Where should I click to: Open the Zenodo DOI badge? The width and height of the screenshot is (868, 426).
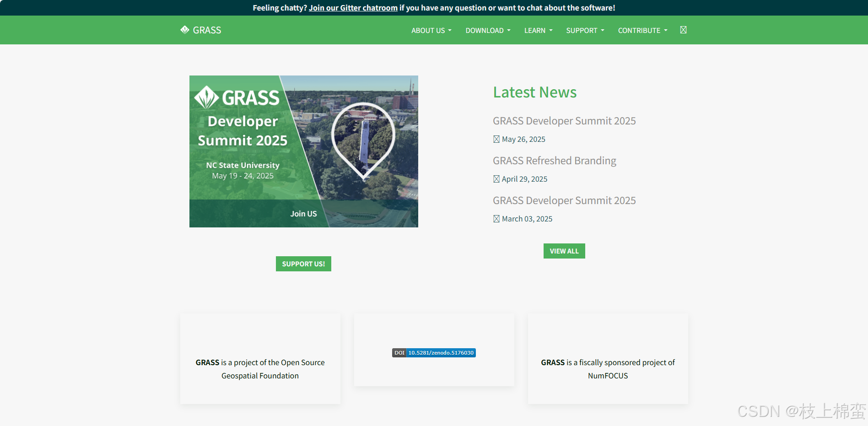pyautogui.click(x=434, y=353)
